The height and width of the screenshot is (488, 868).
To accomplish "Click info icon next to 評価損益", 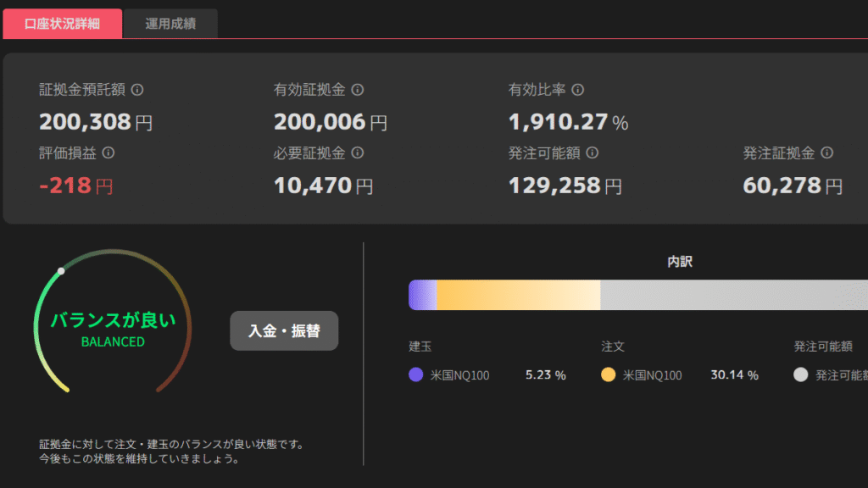I will 108,152.
